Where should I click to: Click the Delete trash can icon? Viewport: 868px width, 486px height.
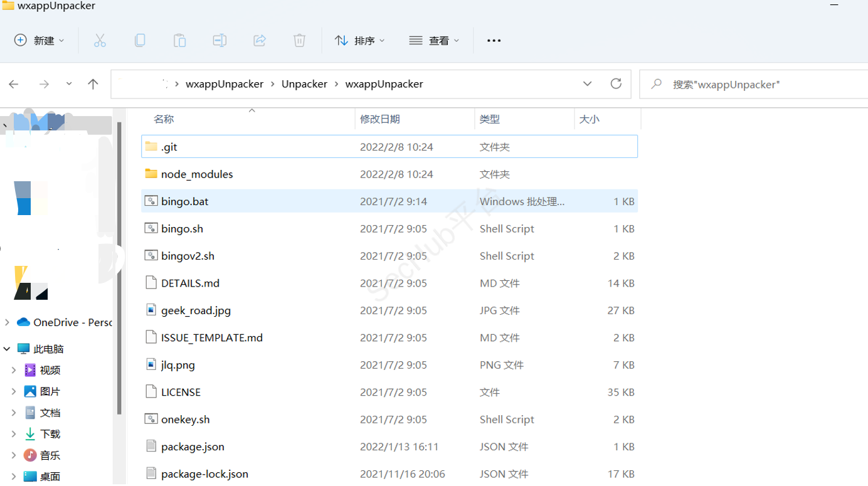click(299, 41)
